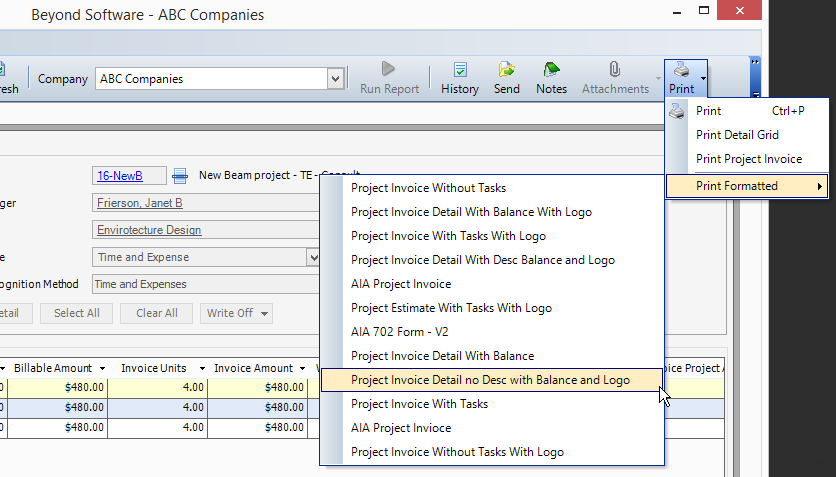
Task: Expand the toolbar overflow chevron at right
Action: coord(755,62)
